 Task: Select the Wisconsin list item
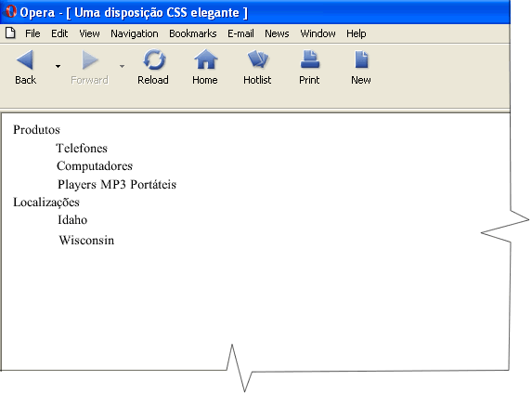click(86, 241)
